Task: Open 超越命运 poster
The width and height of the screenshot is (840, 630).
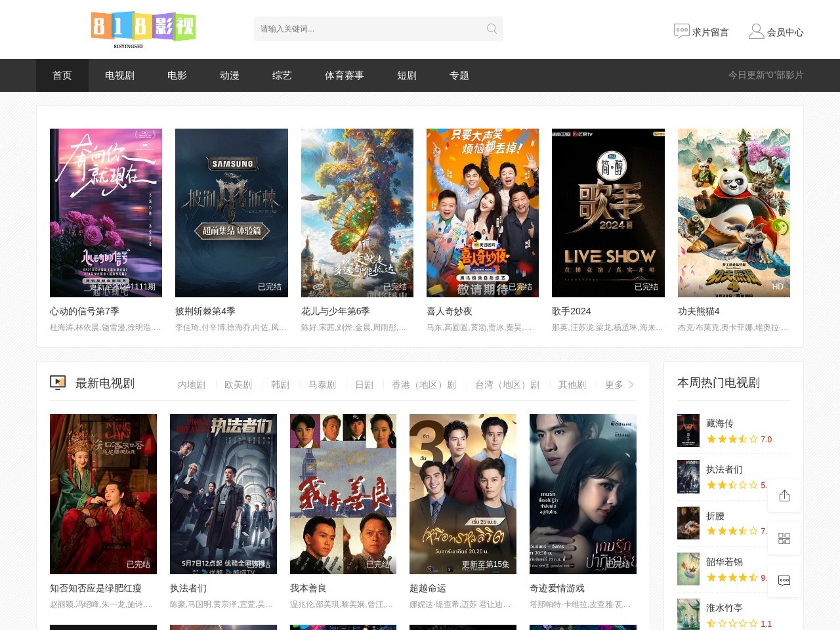Action: (x=463, y=494)
